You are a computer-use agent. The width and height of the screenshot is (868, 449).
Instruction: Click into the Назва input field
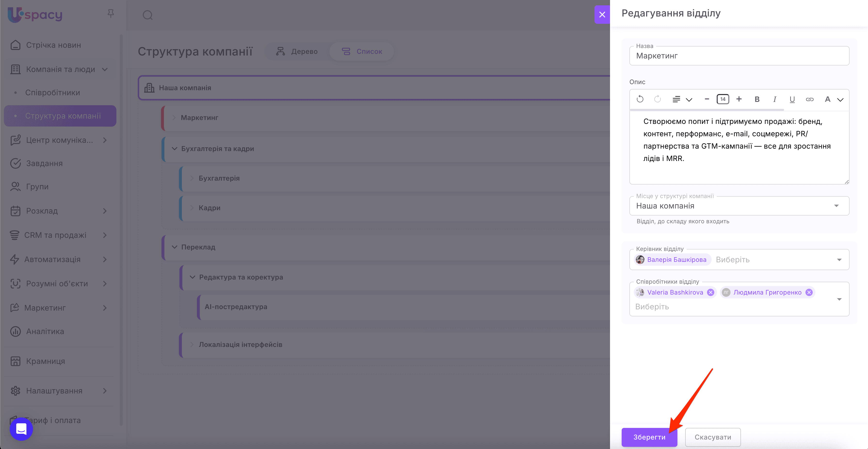(739, 56)
